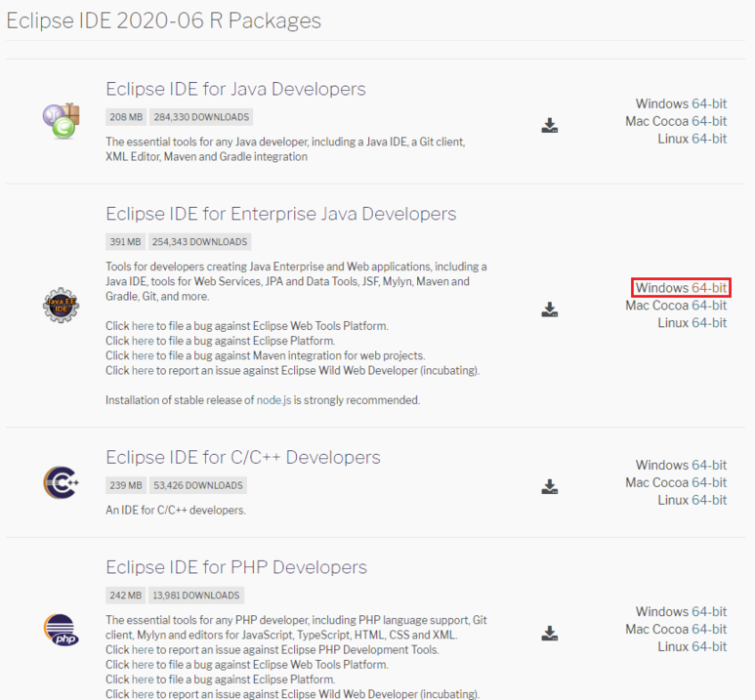The height and width of the screenshot is (700, 755).
Task: Click 'here' for PHP package Eclipse Platform bug
Action: pyautogui.click(x=143, y=679)
